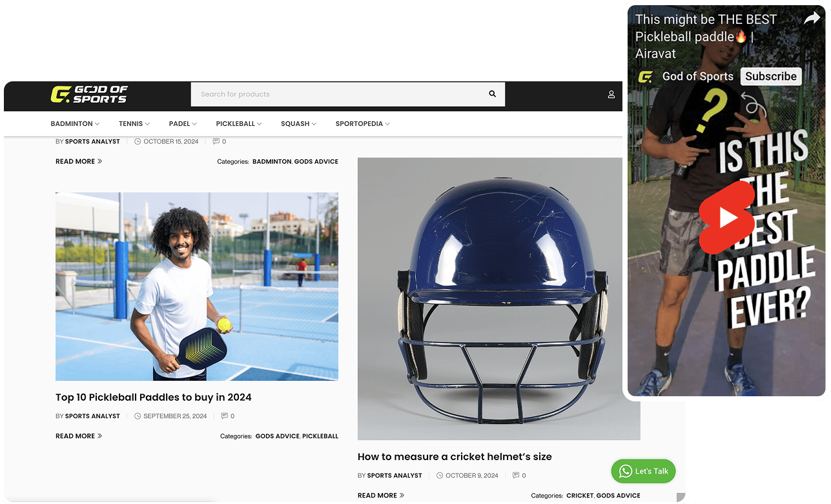Click Sports Analyst author of Pickleball post
This screenshot has height=504, width=831.
(x=92, y=416)
